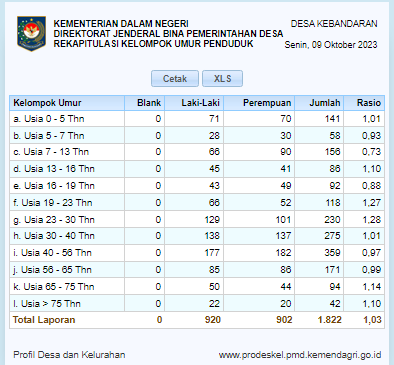Image resolution: width=394 pixels, height=365 pixels.
Task: Select the row Usia 56 - 65 Thn
Action: (197, 270)
